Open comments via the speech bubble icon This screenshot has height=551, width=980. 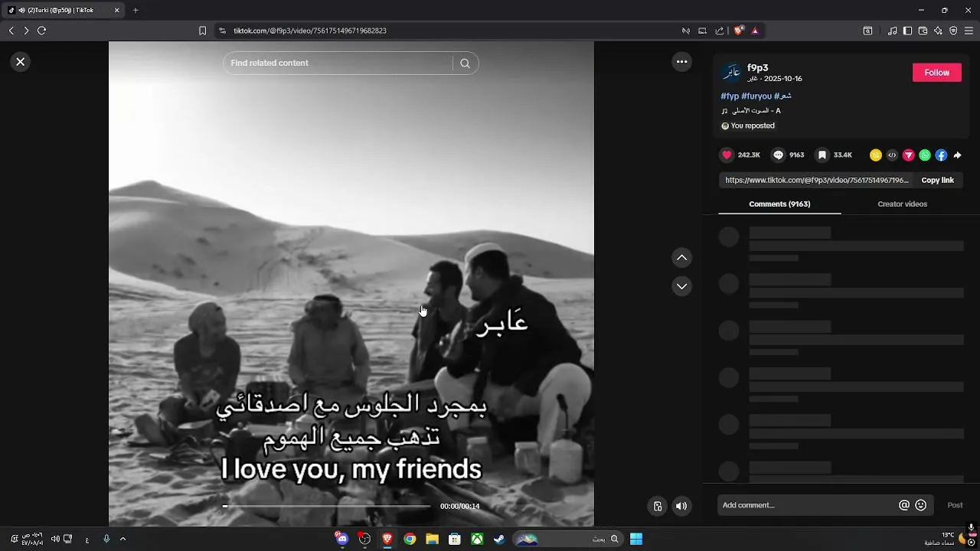[778, 155]
